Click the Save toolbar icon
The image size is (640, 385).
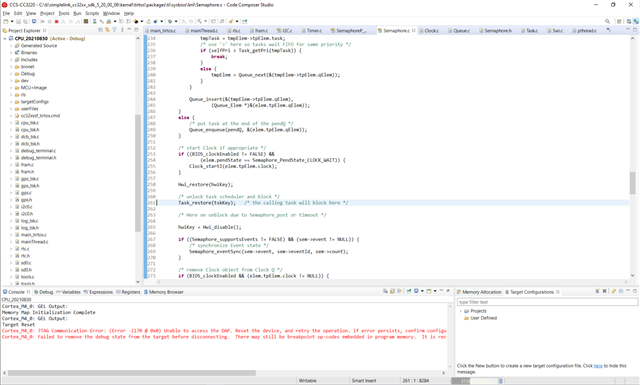18,21
